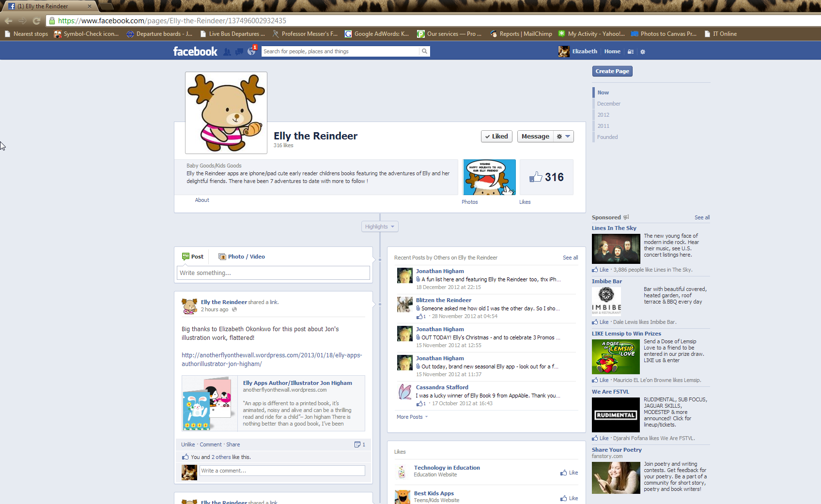
Task: Open the About link
Action: 202,200
